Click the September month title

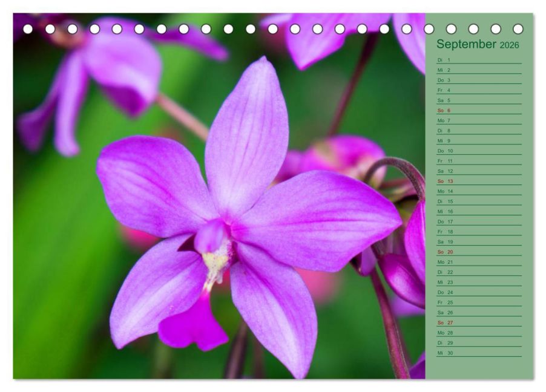point(466,44)
